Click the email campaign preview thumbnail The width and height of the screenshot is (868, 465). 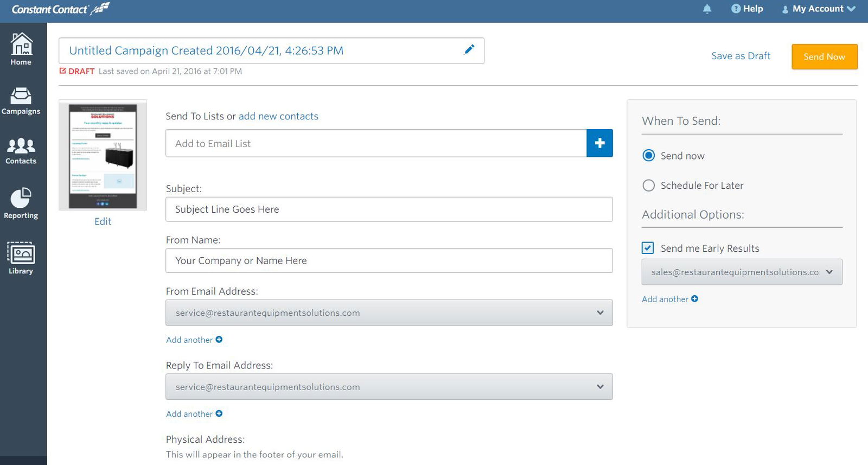(103, 156)
